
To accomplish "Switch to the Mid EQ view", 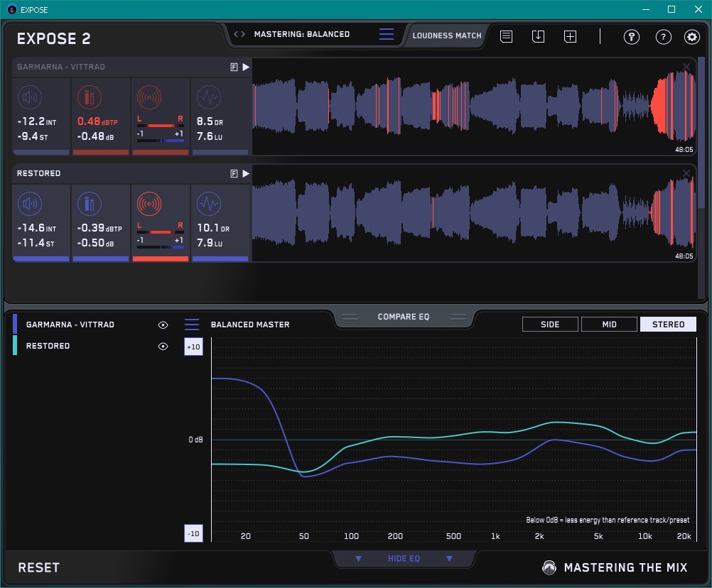I will (609, 325).
